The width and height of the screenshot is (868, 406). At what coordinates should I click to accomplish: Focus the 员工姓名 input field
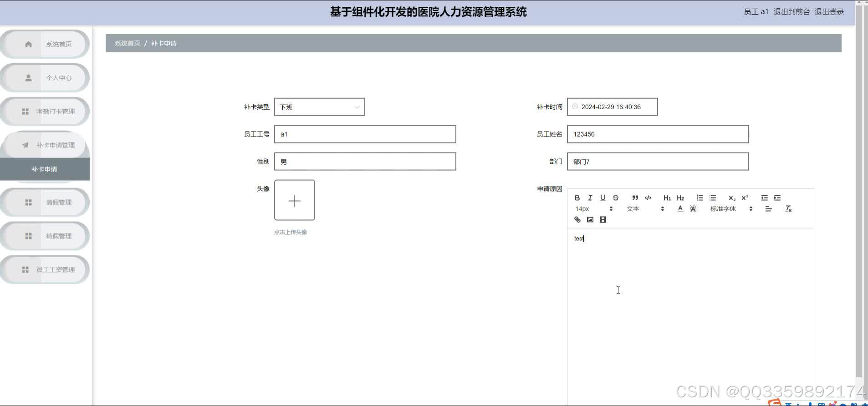[658, 134]
